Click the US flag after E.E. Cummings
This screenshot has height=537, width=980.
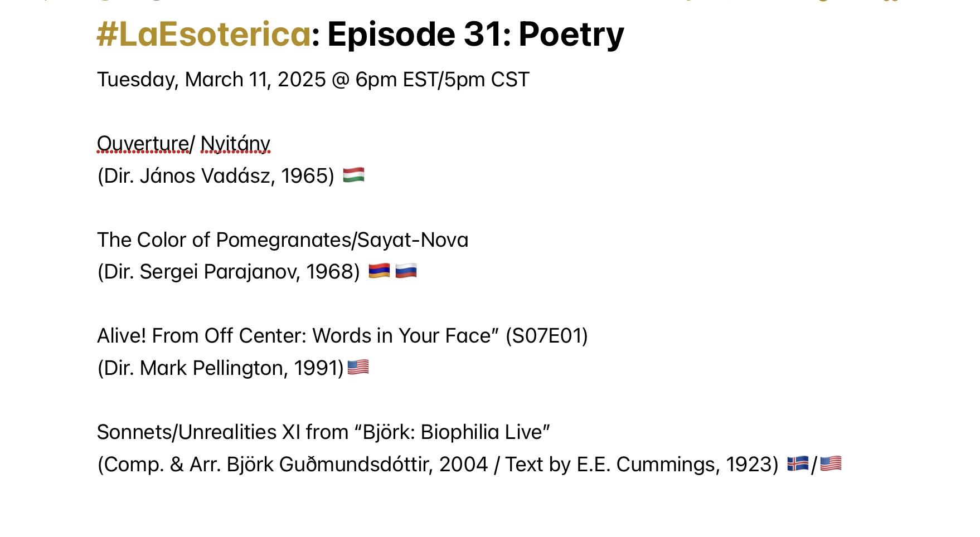(831, 463)
